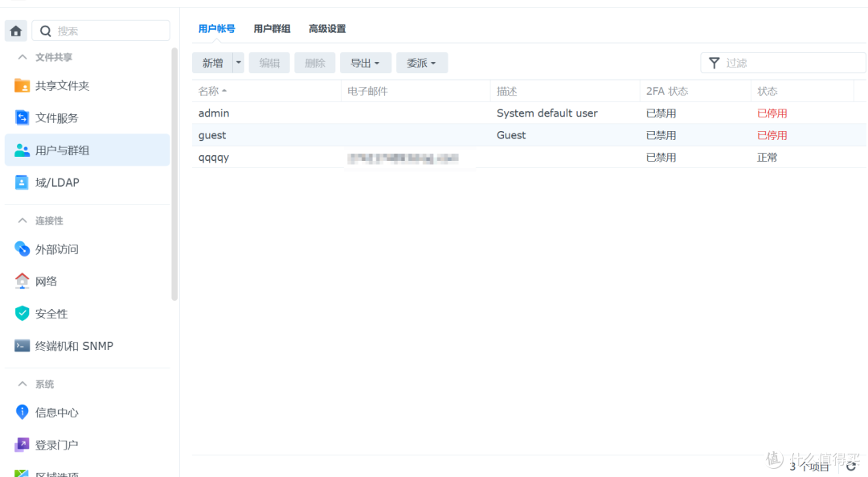Viewport: 868px width, 477px height.
Task: Focus the 过滤 filter field
Action: point(784,63)
